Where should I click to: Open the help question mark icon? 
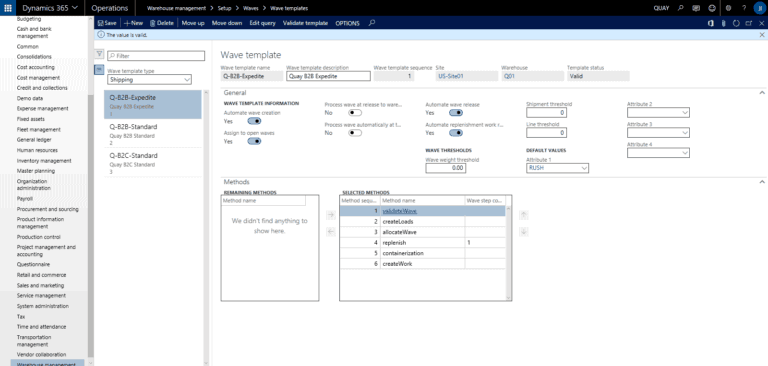pos(744,8)
